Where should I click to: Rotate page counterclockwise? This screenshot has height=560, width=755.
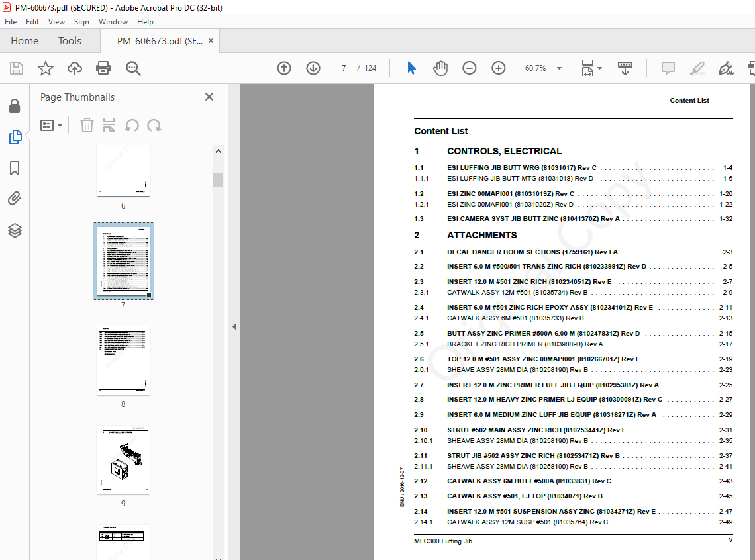click(132, 126)
